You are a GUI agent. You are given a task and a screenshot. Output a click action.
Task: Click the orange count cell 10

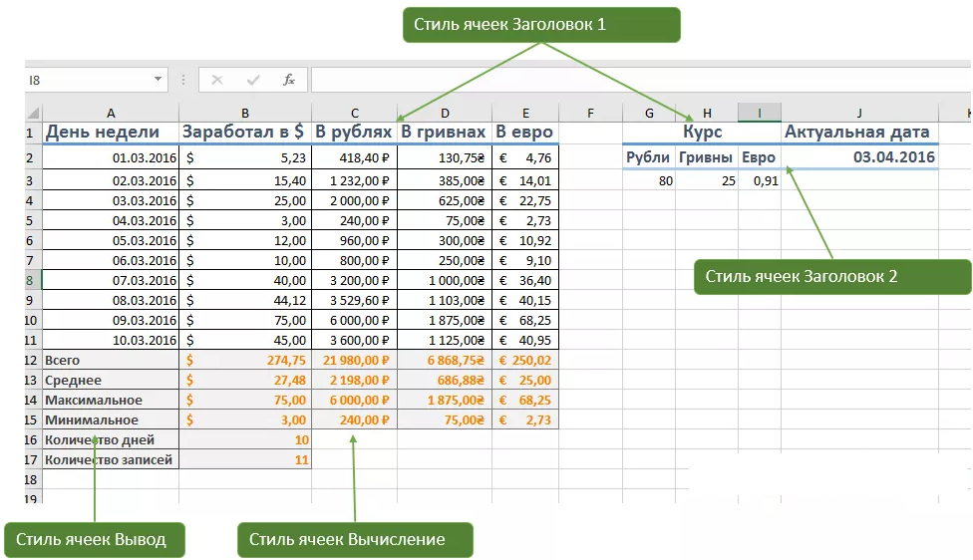click(x=245, y=439)
